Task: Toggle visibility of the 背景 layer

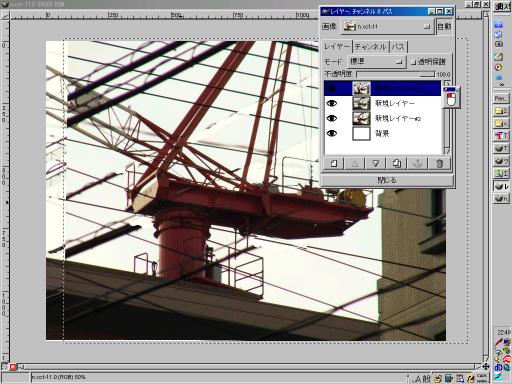Action: tap(332, 133)
